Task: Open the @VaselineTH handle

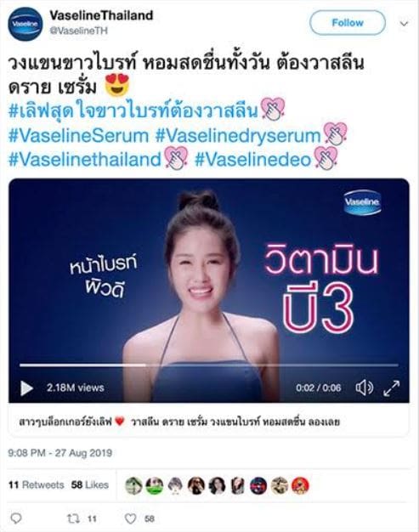Action: point(79,31)
